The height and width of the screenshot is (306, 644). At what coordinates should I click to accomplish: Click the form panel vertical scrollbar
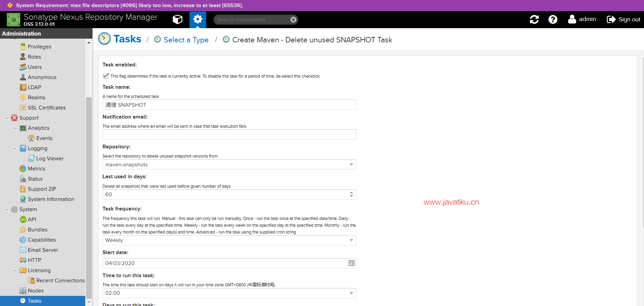click(x=643, y=142)
